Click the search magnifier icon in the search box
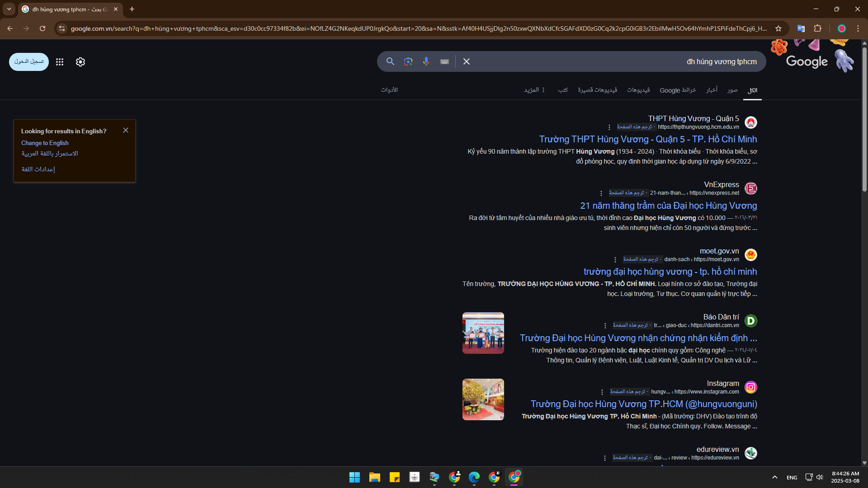This screenshot has width=868, height=488. pos(390,61)
